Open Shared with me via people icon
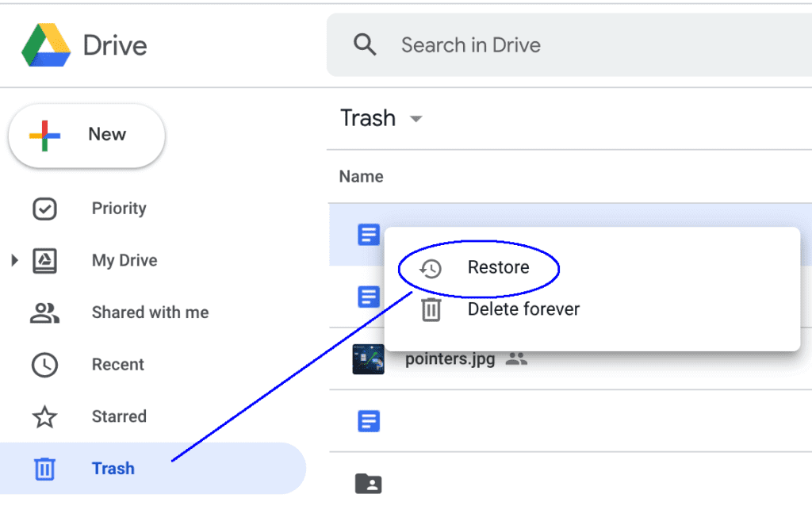 [x=45, y=312]
